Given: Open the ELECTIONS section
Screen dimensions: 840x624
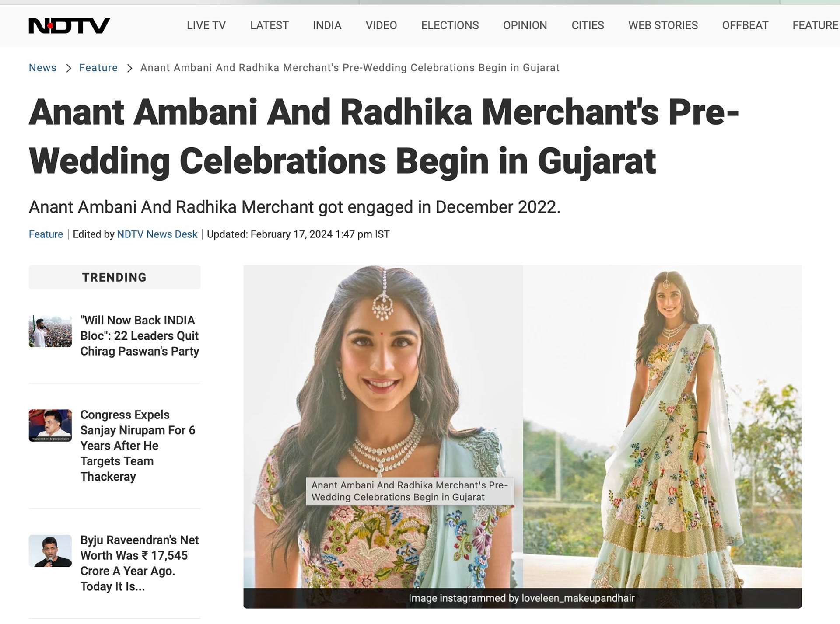Looking at the screenshot, I should coord(450,25).
